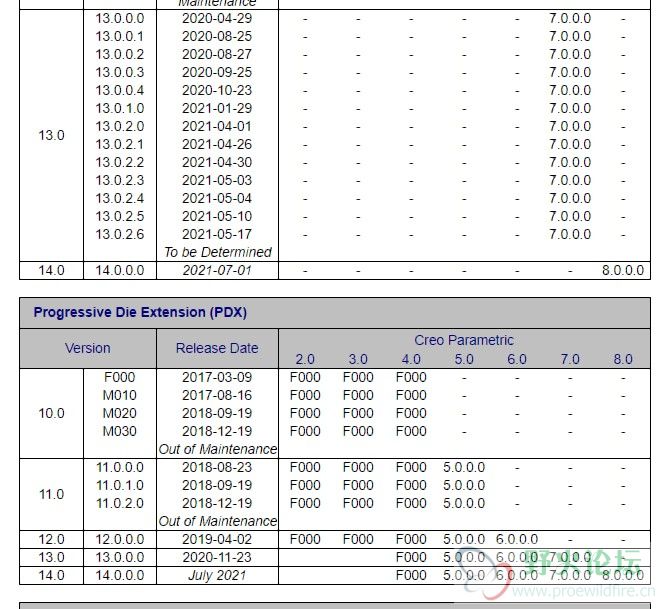The image size is (665, 609).
Task: Click 5.0.0.0 in the 11.0.0.0 row
Action: 464,467
